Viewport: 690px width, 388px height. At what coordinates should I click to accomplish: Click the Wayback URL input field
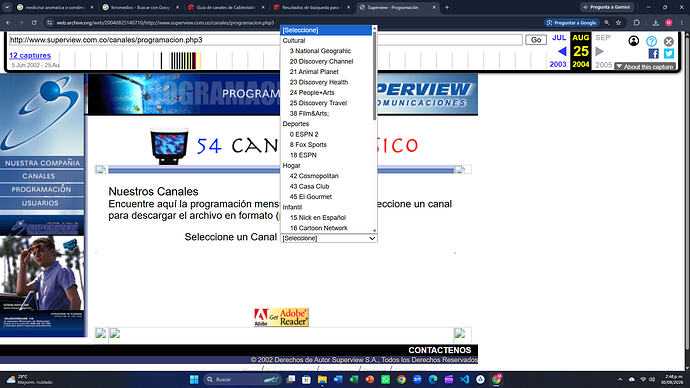pos(266,40)
